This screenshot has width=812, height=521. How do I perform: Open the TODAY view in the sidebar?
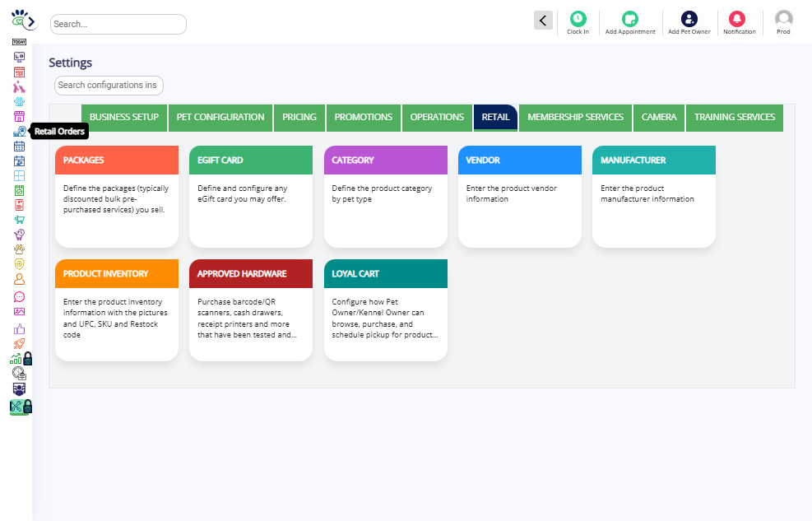[x=19, y=42]
